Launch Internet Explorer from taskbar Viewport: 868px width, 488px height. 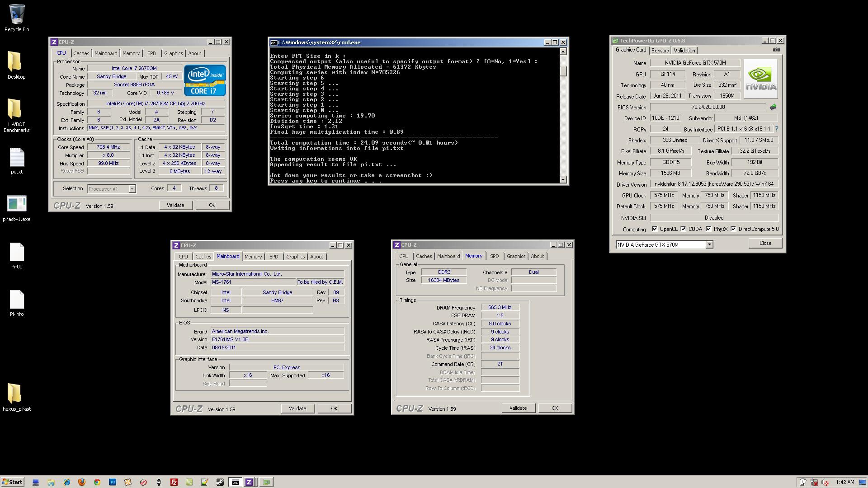pyautogui.click(x=66, y=482)
